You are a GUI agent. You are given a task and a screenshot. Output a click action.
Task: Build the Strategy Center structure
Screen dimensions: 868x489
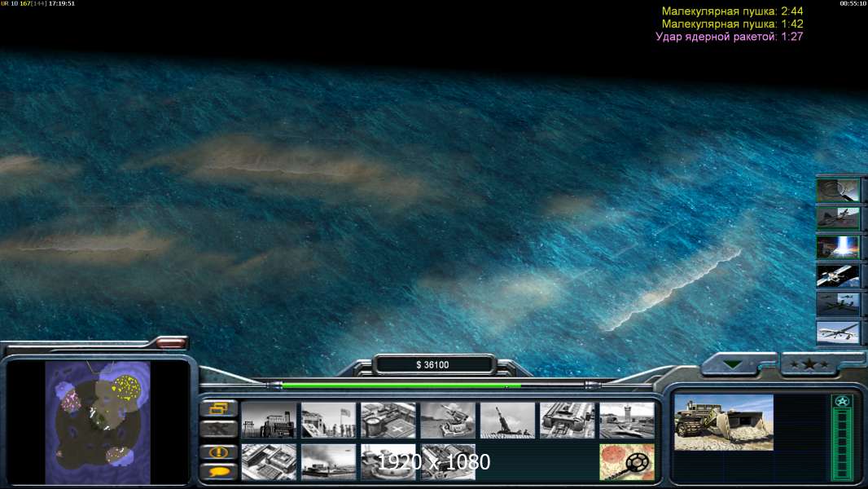[x=269, y=462]
